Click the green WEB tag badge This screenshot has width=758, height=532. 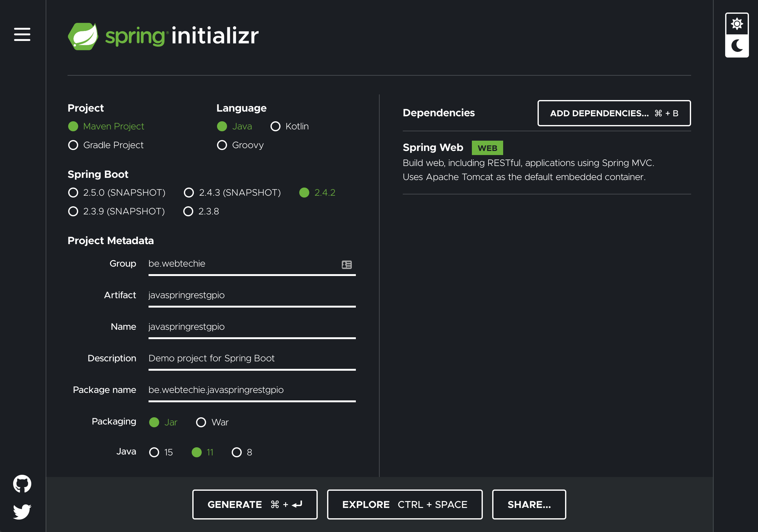(487, 148)
